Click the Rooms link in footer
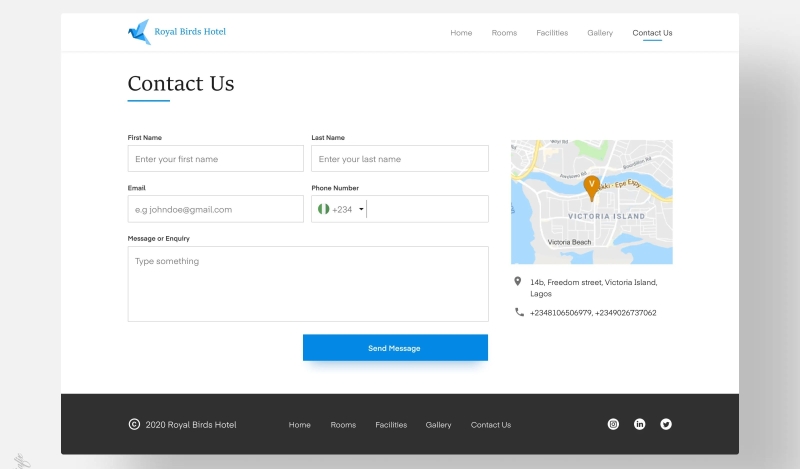The width and height of the screenshot is (800, 469). 343,425
